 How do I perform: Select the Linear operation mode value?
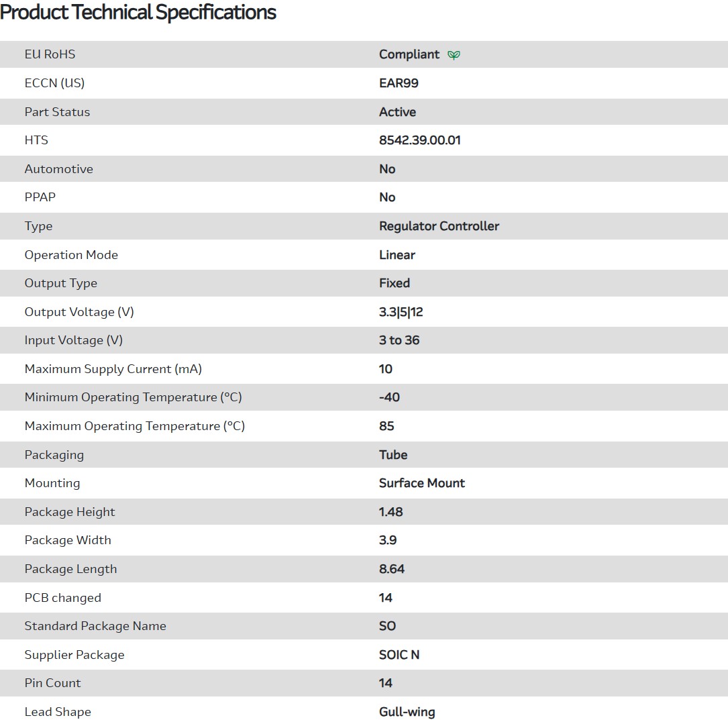coord(397,255)
